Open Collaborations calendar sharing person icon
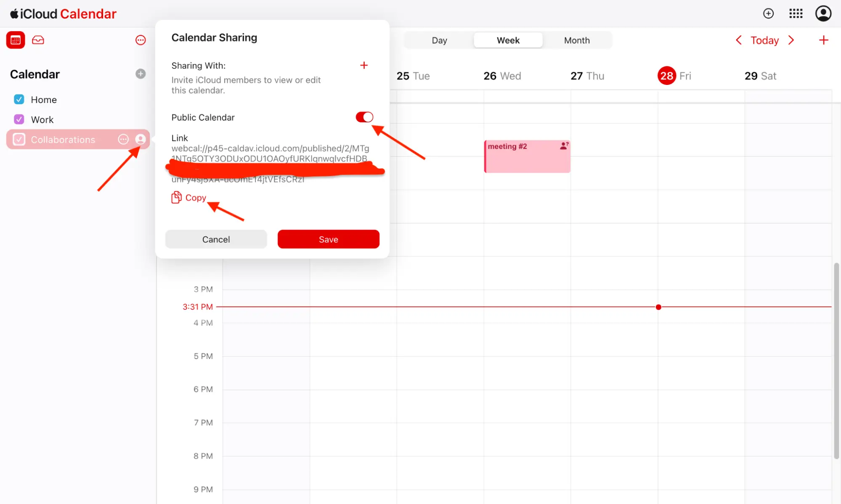 pos(141,139)
